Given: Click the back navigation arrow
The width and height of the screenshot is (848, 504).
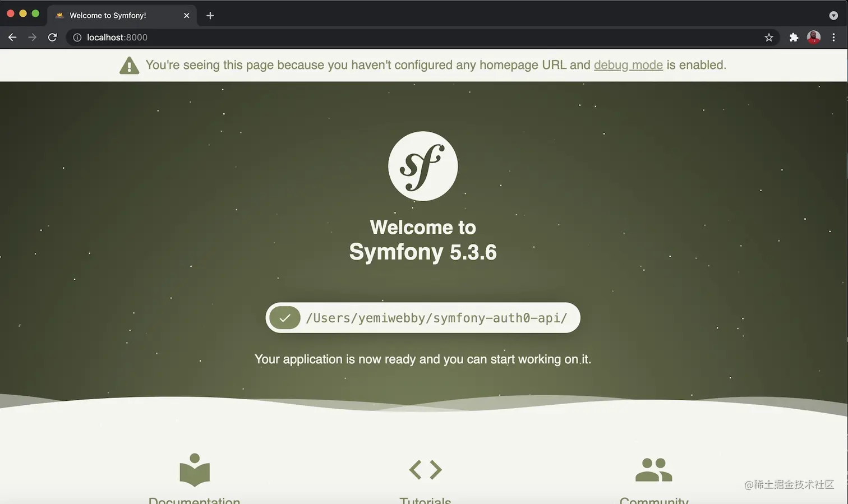Looking at the screenshot, I should click(x=12, y=37).
